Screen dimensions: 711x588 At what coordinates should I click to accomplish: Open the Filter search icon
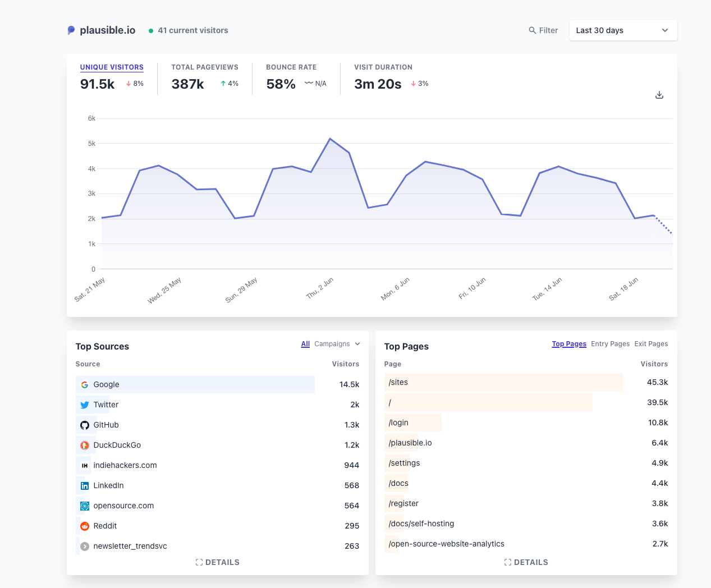(x=532, y=30)
